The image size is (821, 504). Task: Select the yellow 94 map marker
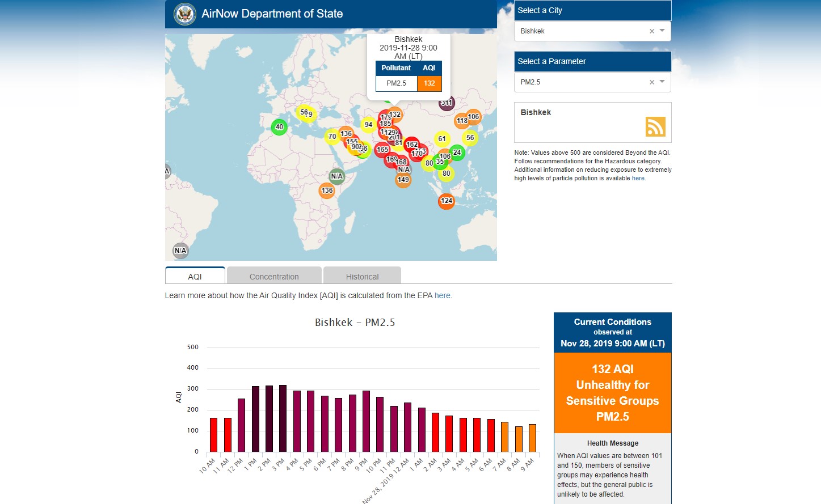[x=368, y=125]
